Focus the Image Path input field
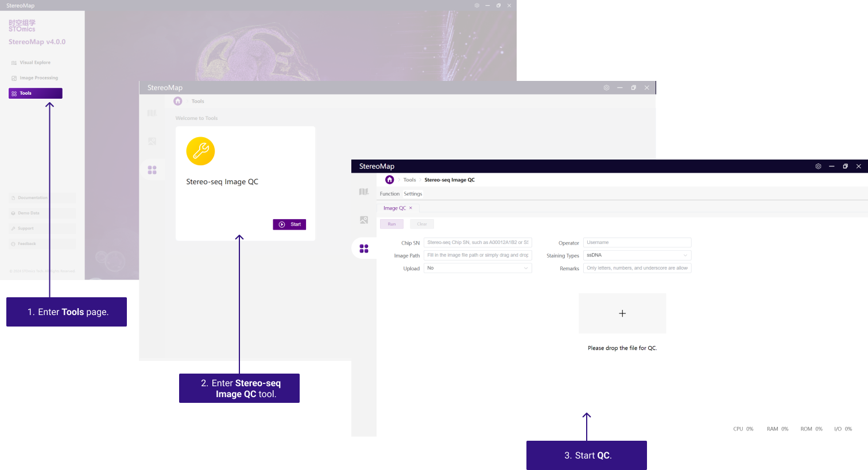Image resolution: width=868 pixels, height=470 pixels. point(478,255)
